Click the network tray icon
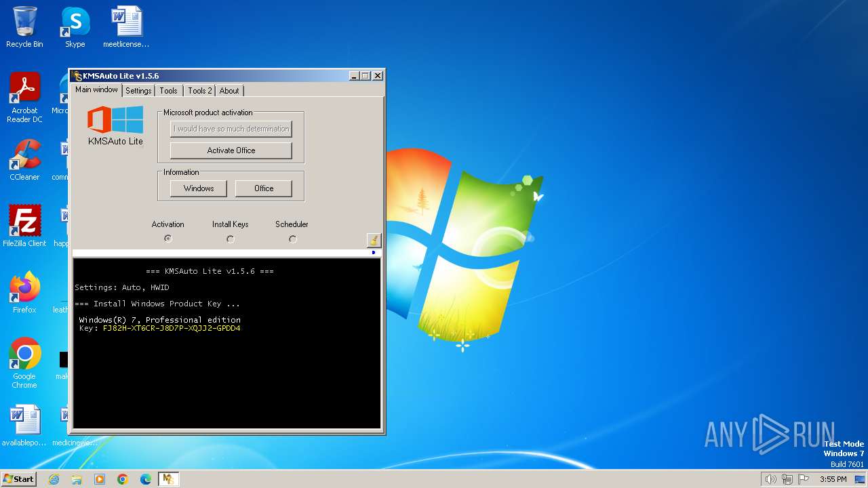868x488 pixels. (787, 479)
